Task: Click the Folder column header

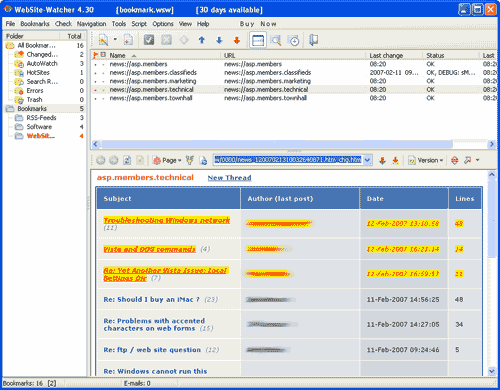Action: coord(32,36)
